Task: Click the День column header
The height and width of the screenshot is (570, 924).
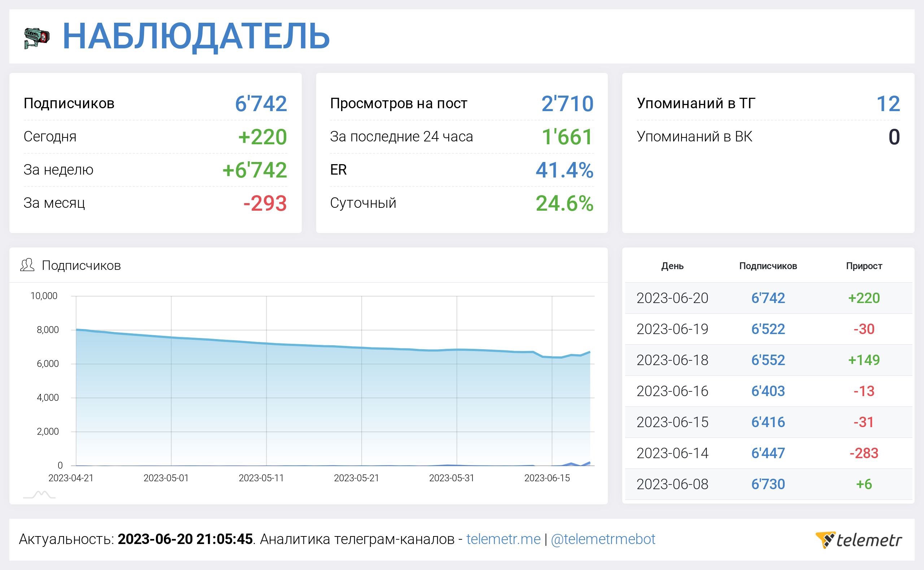Action: tap(672, 266)
